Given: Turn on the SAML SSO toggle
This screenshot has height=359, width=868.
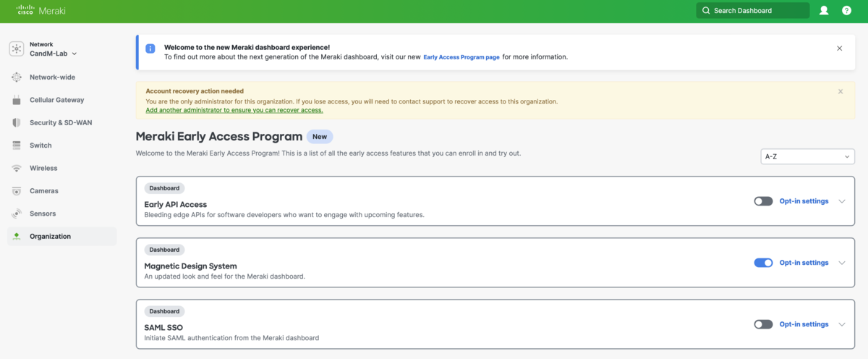Looking at the screenshot, I should [x=763, y=324].
